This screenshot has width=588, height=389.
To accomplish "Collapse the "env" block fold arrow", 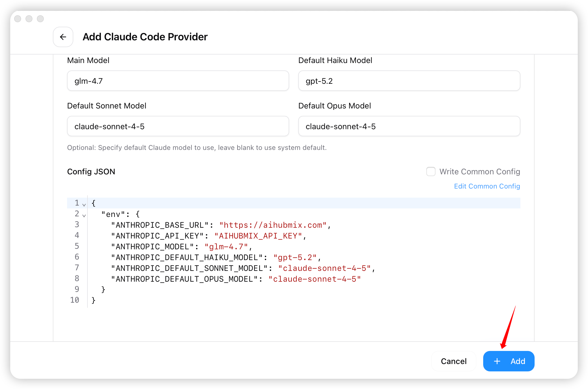I will coord(84,216).
